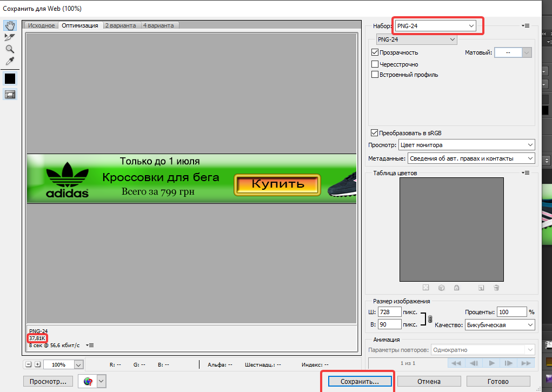
Task: Switch to the Оптимизация tab
Action: click(x=80, y=25)
